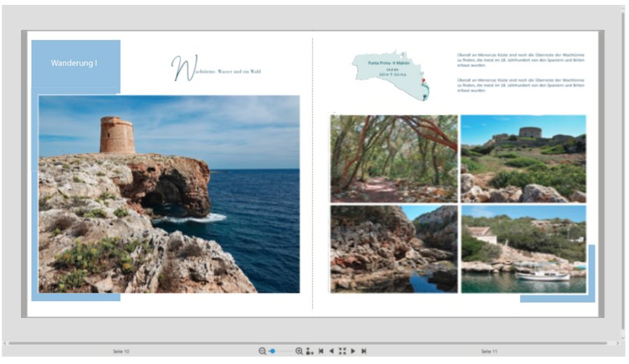Open the page overview icon beside zoom in
Image resolution: width=629 pixels, height=364 pixels.
coord(310,351)
